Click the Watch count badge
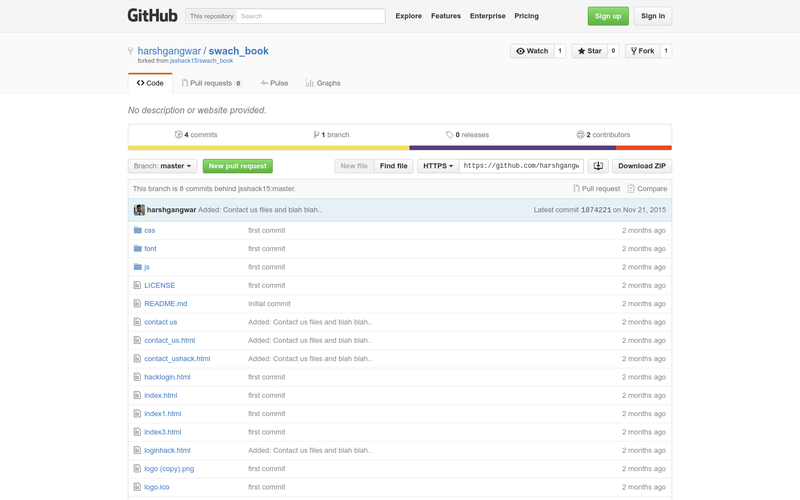The image size is (800, 500). [560, 51]
